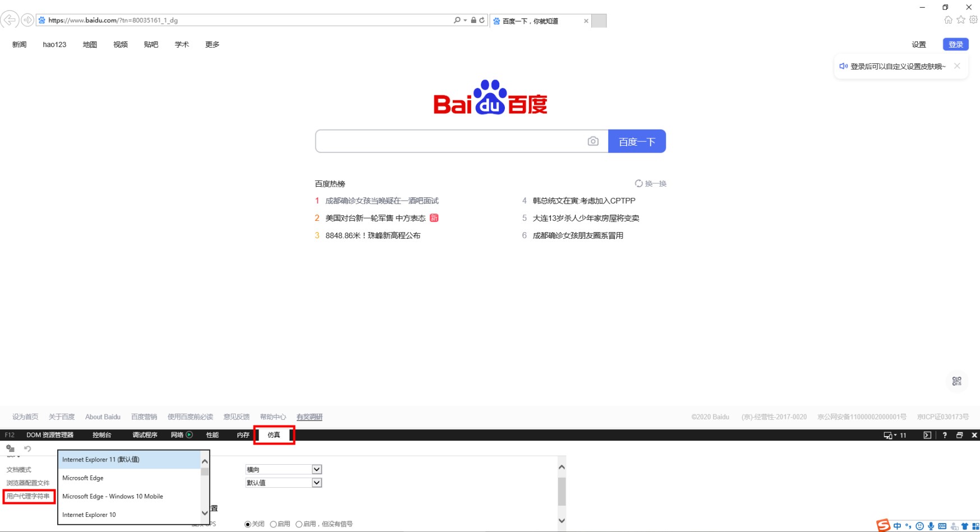Click the camera image search icon
This screenshot has width=980, height=532.
click(x=593, y=141)
